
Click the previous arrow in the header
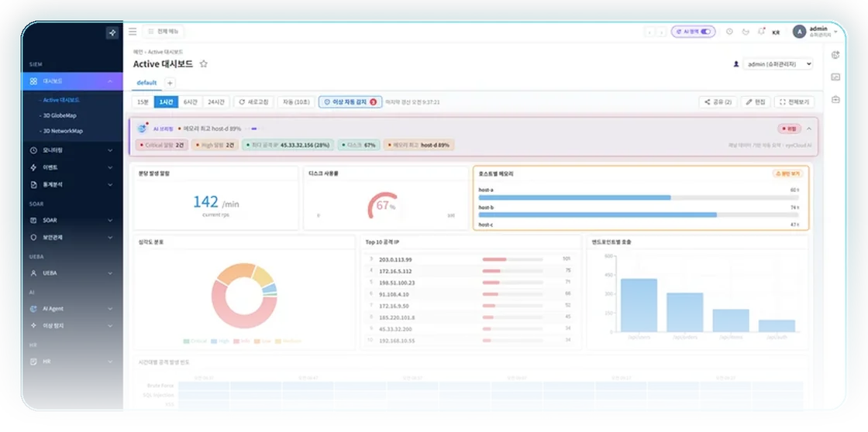tap(649, 32)
